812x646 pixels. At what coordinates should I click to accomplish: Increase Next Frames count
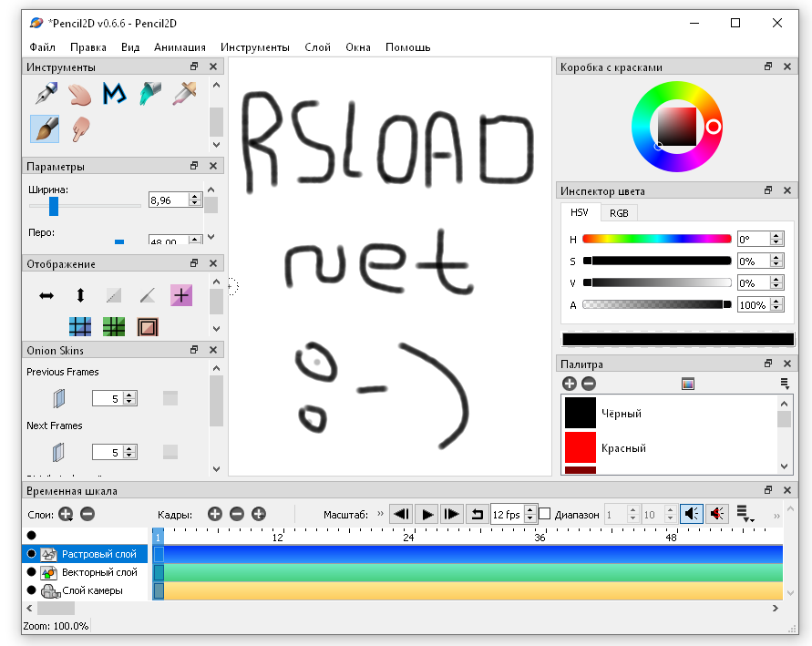click(129, 449)
